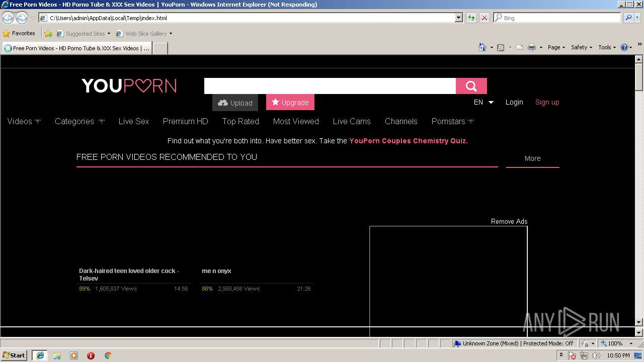Click the Live Cams navigation link
644x362 pixels.
pos(352,121)
